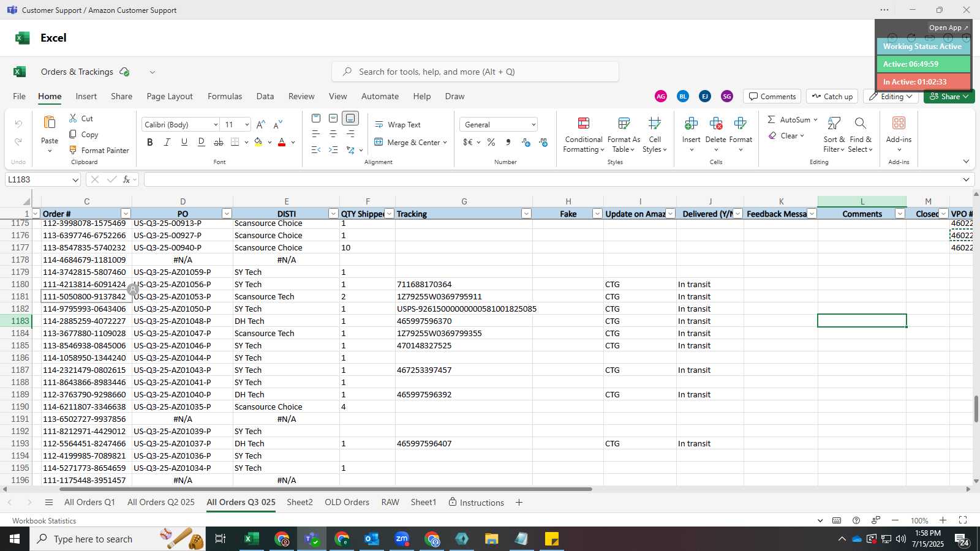Open the Tracking column filter dropdown
The height and width of the screenshot is (551, 980).
coord(526,214)
